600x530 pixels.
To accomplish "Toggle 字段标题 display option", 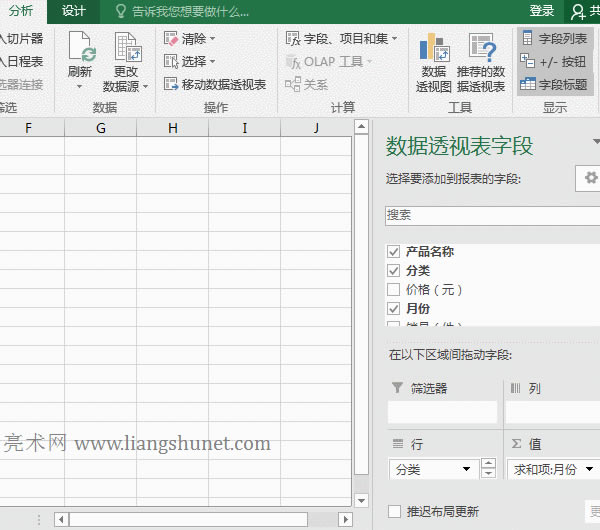I will tap(554, 85).
